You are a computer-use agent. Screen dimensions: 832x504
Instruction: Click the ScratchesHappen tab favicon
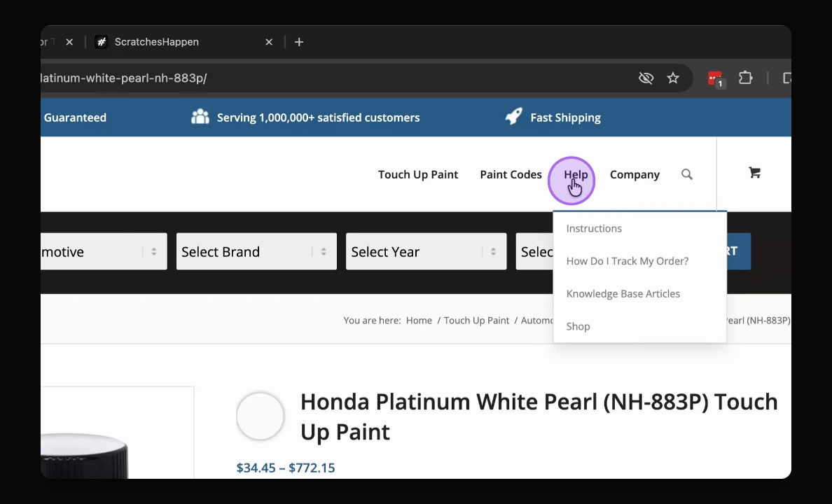point(102,42)
